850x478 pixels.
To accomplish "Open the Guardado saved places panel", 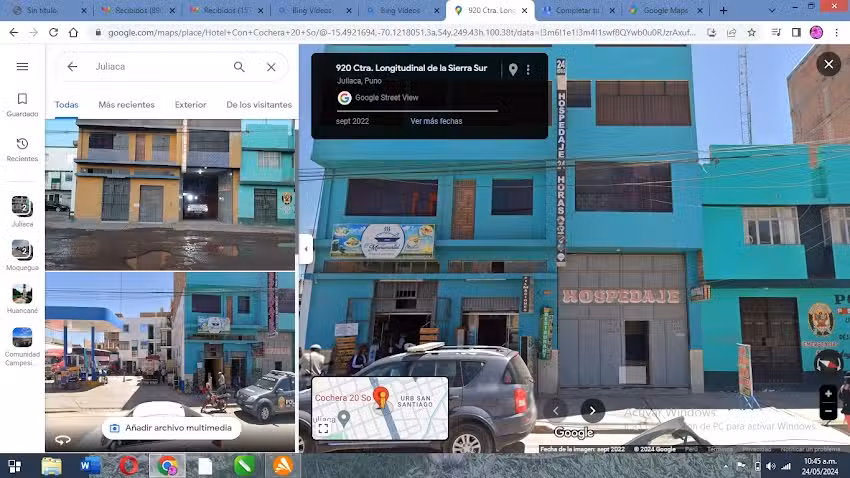I will pos(22,105).
